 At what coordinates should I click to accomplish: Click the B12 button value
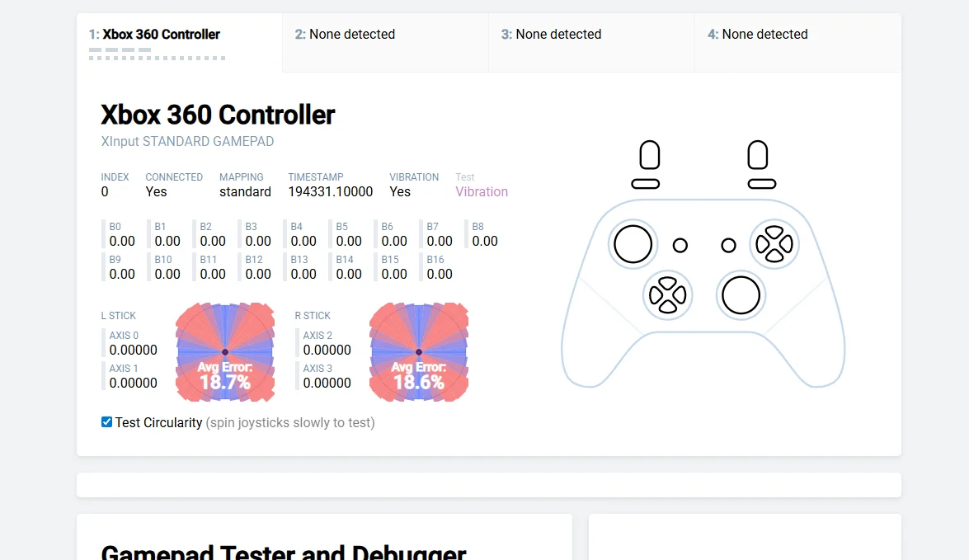pos(258,274)
